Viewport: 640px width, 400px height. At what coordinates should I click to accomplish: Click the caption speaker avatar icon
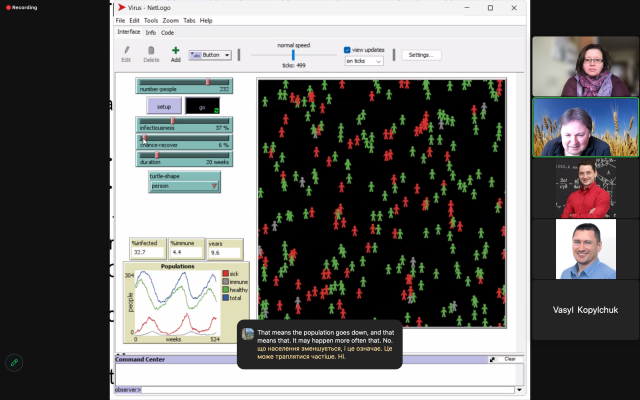click(x=248, y=333)
